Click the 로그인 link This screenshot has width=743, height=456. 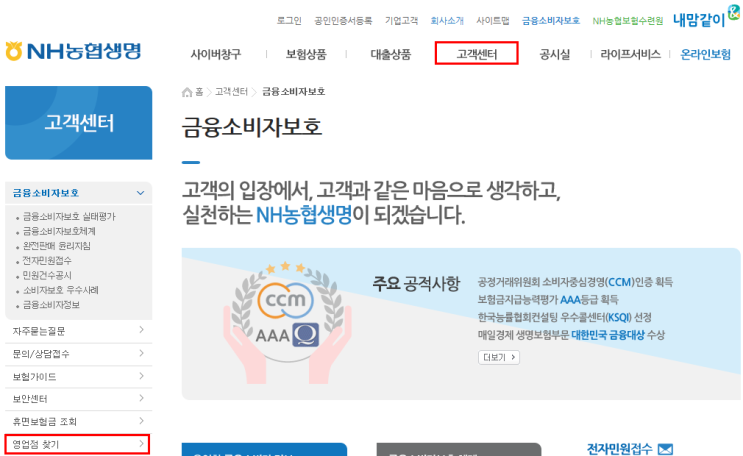pyautogui.click(x=289, y=21)
